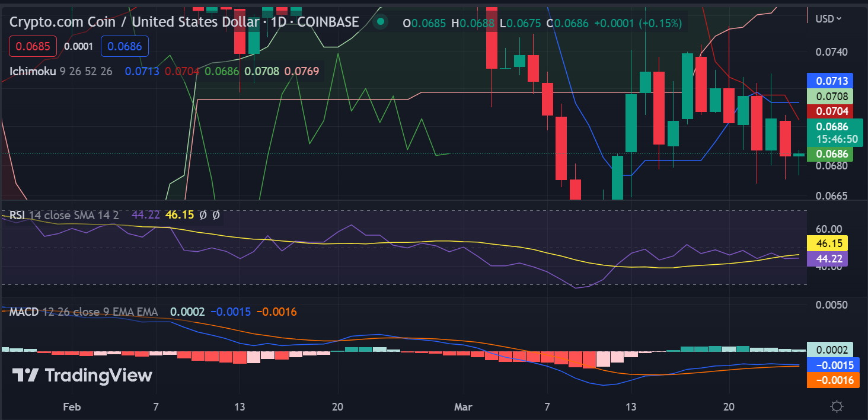The height and width of the screenshot is (420, 868).
Task: Click the +0.0001 (+0.15%) change value
Action: point(638,23)
